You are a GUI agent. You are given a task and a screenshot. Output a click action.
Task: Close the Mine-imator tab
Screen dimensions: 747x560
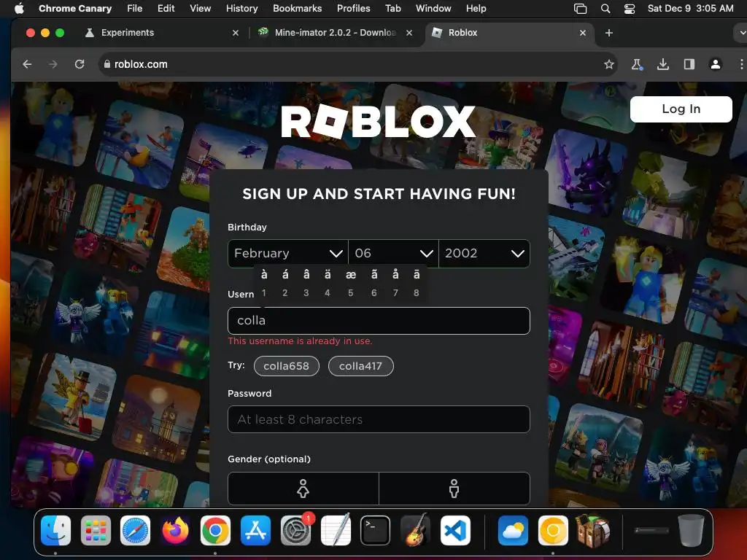(x=409, y=33)
